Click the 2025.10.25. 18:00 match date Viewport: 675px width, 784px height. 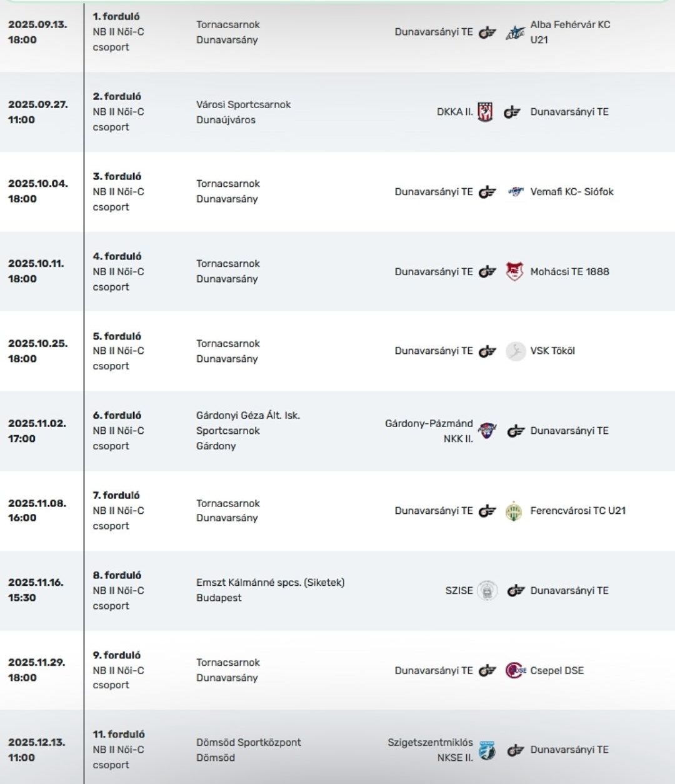37,351
